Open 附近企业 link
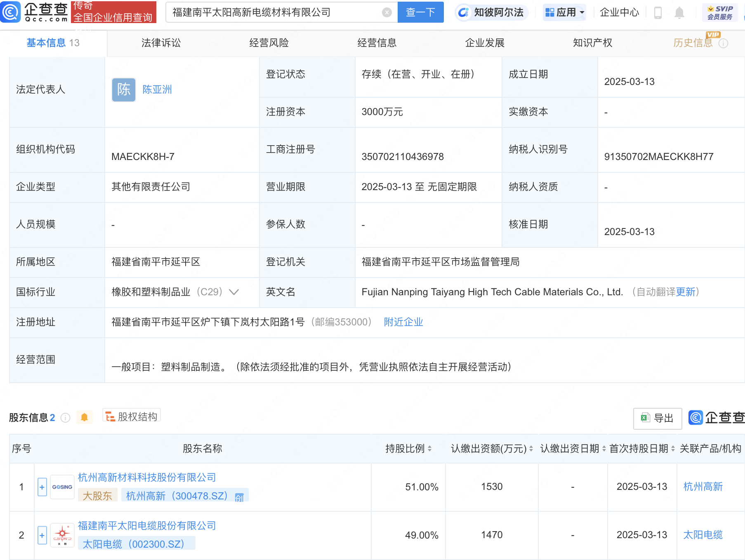This screenshot has height=560, width=745. (x=403, y=322)
